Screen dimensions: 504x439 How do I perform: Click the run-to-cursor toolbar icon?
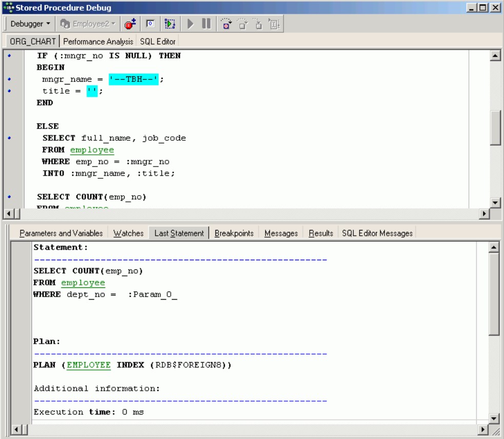coord(274,24)
